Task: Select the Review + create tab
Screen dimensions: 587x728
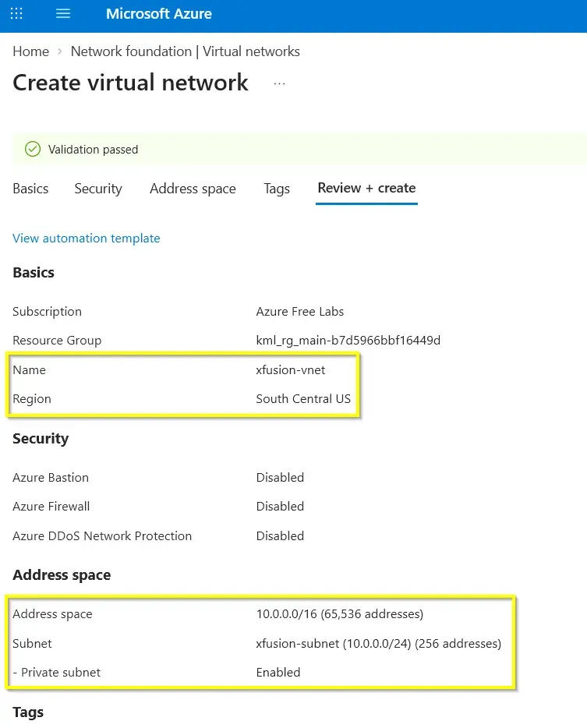Action: (367, 188)
